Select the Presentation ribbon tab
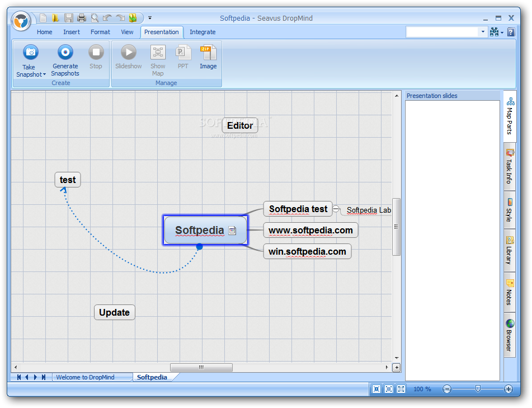This screenshot has width=532, height=408. click(x=162, y=32)
